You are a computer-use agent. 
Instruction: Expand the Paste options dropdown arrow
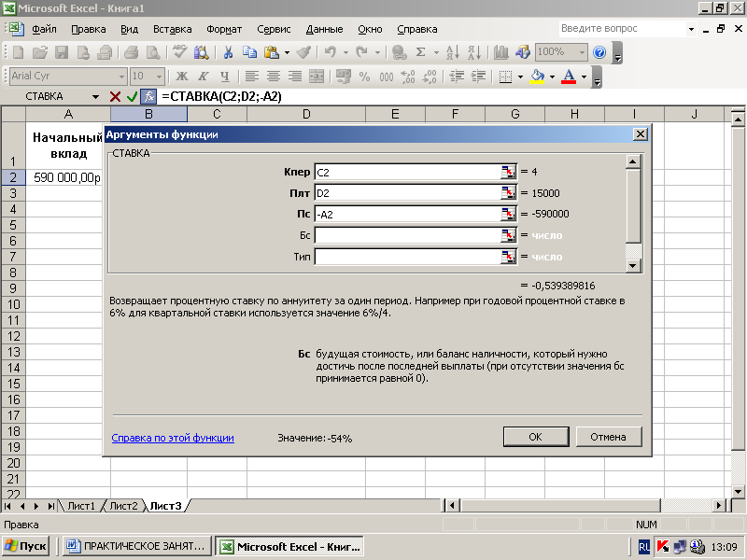click(x=287, y=52)
